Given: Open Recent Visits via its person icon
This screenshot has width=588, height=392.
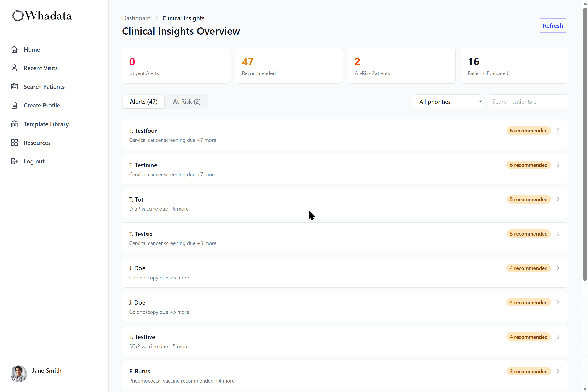Looking at the screenshot, I should point(15,68).
